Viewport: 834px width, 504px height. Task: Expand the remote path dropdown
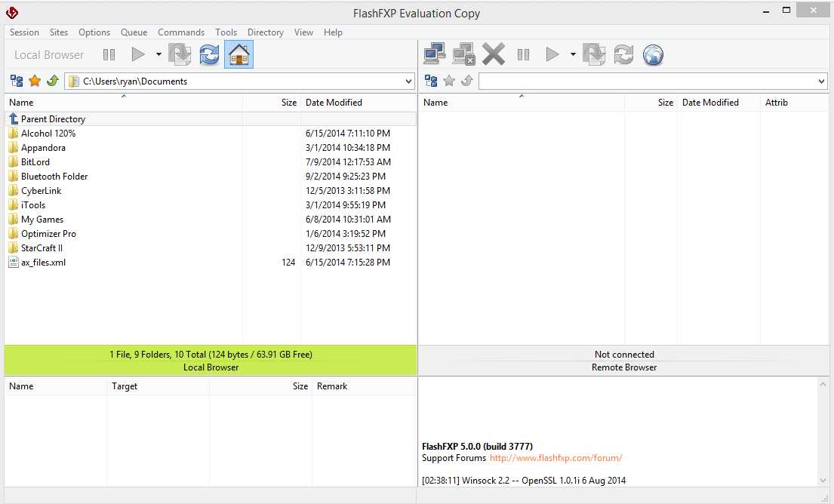pyautogui.click(x=822, y=81)
